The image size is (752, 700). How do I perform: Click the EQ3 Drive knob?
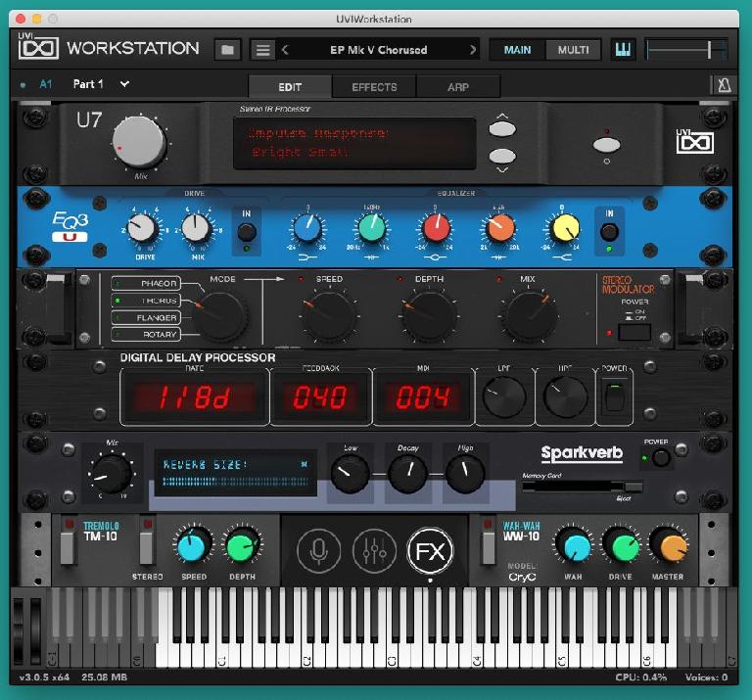[x=141, y=228]
